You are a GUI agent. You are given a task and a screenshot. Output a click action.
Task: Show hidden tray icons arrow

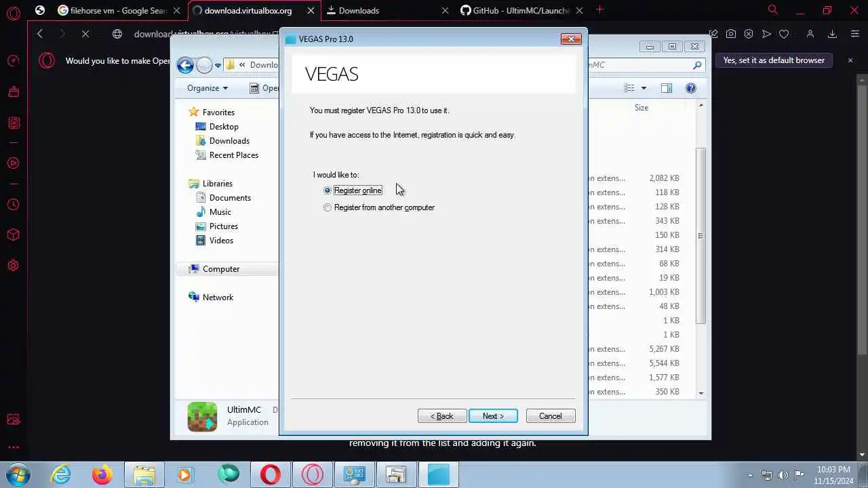click(750, 475)
